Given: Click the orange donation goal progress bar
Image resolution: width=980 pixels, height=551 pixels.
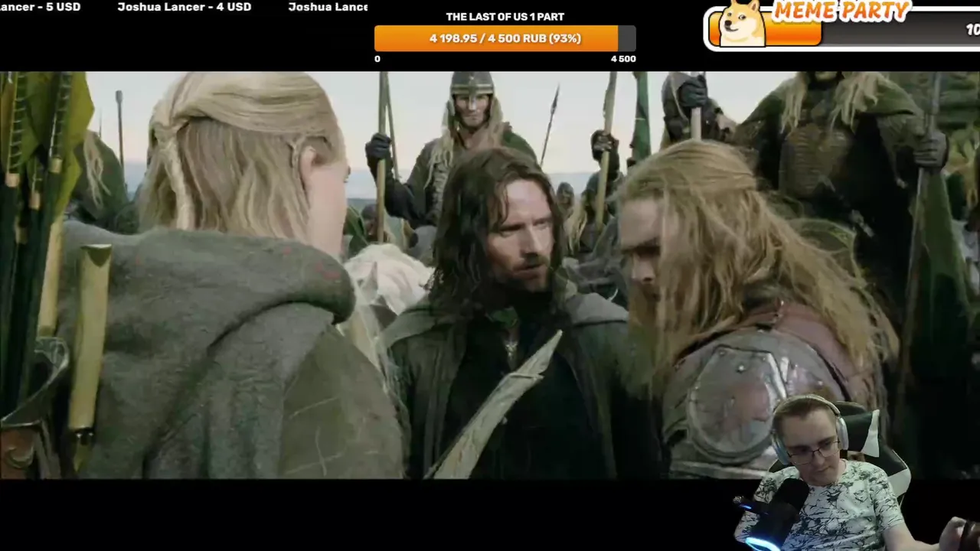Looking at the screenshot, I should 505,38.
